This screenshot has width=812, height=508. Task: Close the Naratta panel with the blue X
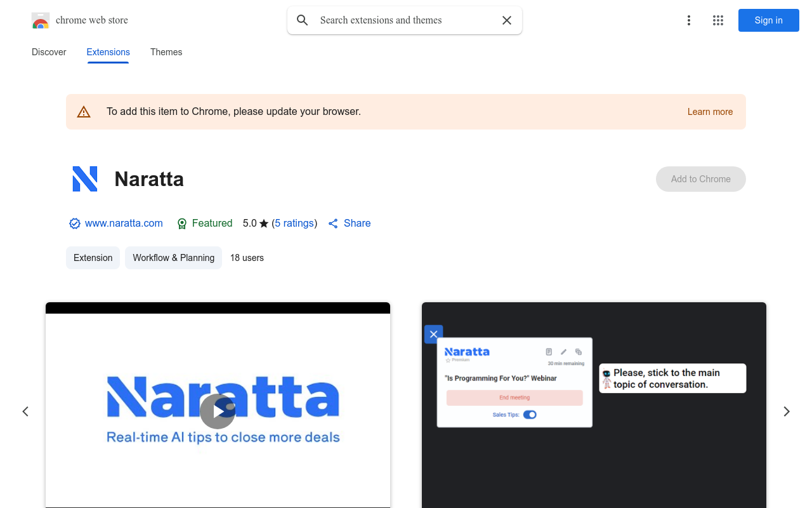pyautogui.click(x=433, y=334)
